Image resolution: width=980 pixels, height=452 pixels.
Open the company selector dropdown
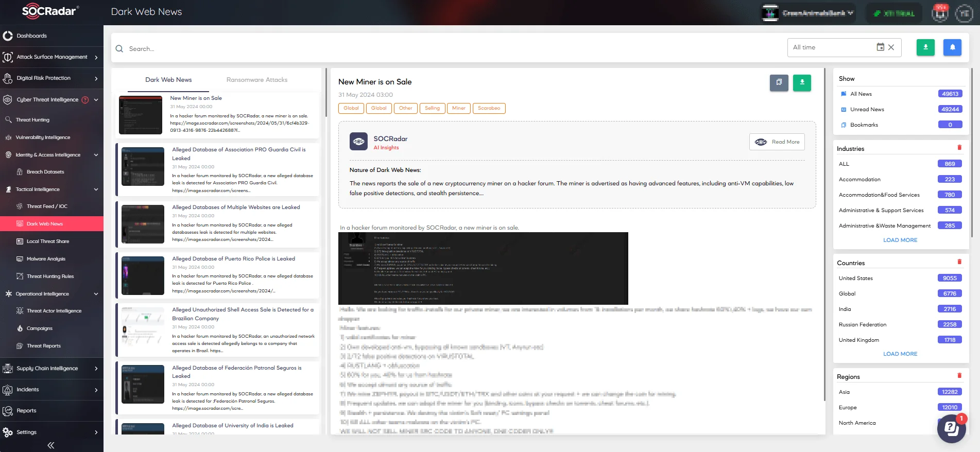click(x=809, y=13)
